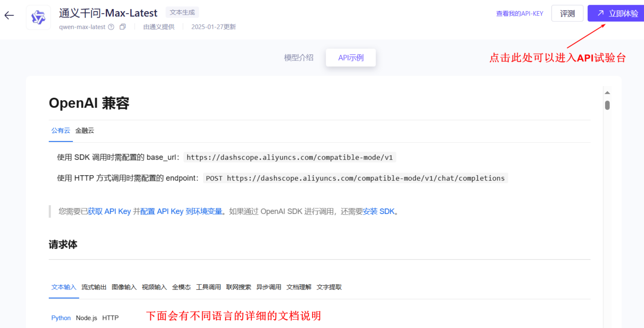Switch to the 模型介绍 tab
This screenshot has width=644, height=328.
point(299,57)
